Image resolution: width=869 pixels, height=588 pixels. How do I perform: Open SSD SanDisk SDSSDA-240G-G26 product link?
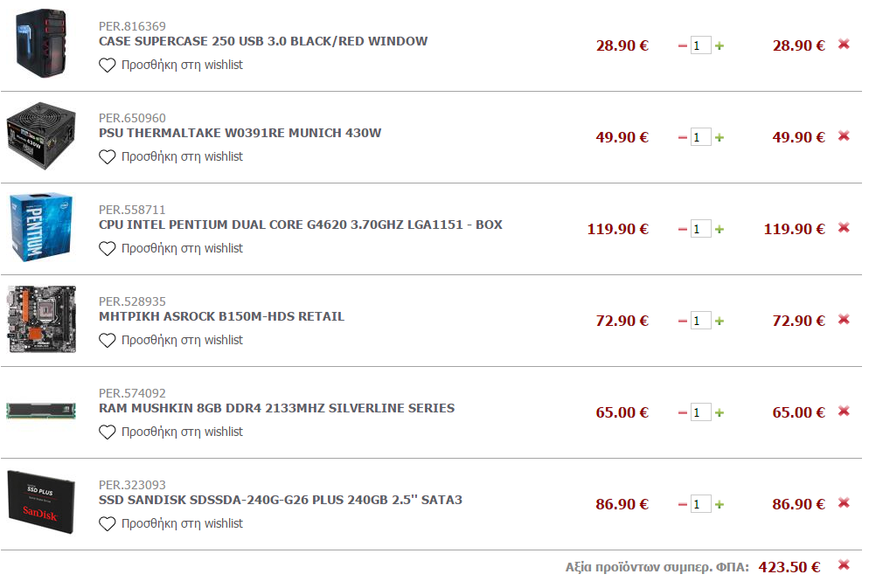(x=281, y=500)
